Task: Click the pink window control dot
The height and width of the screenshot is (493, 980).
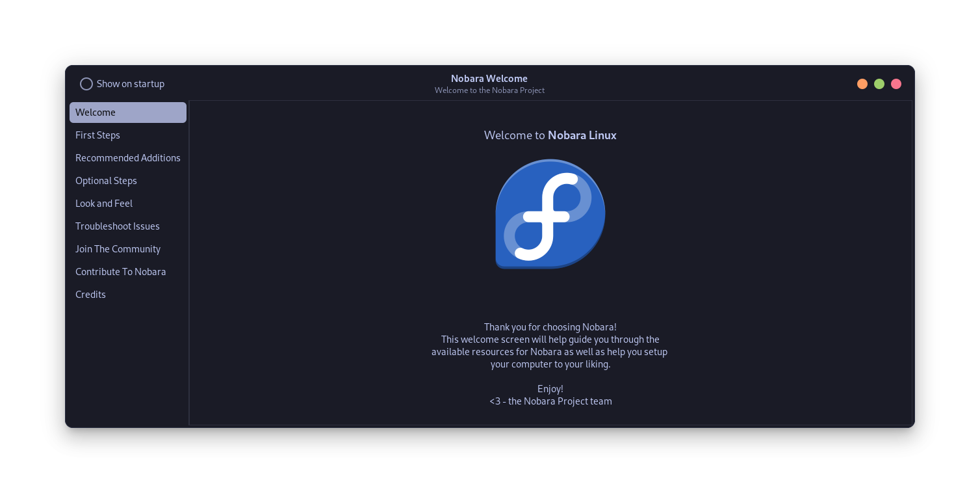Action: tap(896, 83)
